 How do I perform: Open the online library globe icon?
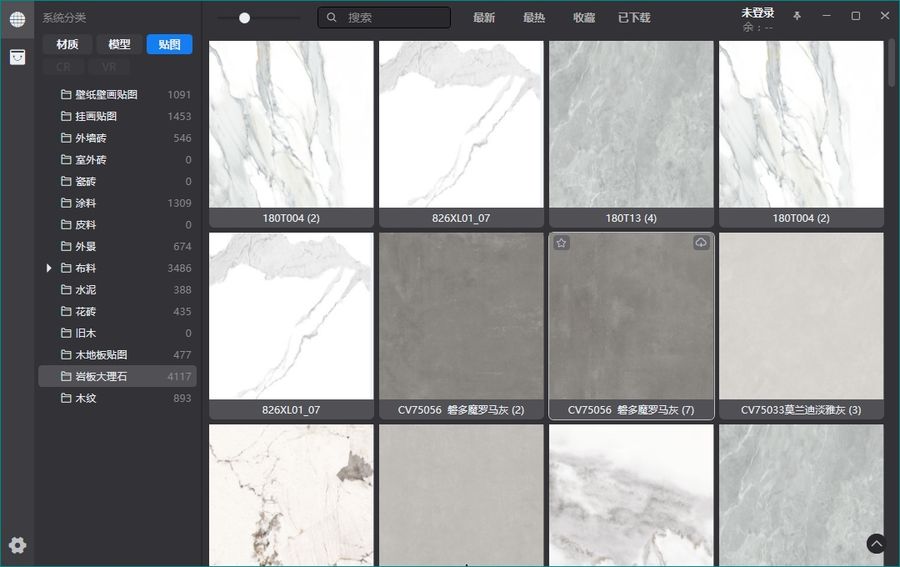[17, 19]
